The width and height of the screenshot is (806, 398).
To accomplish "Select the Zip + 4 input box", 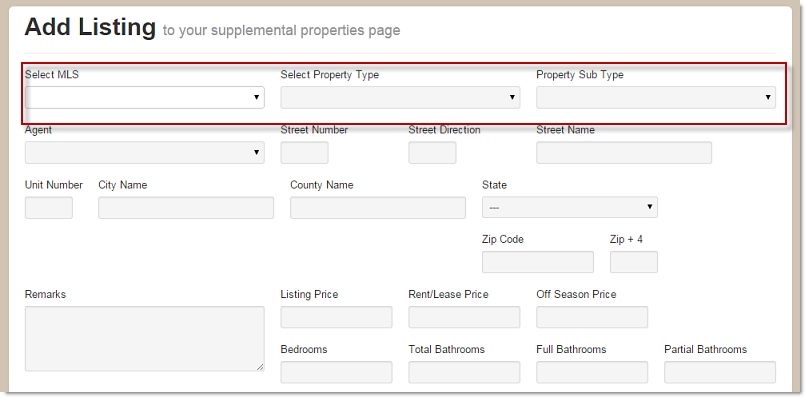I will (634, 262).
